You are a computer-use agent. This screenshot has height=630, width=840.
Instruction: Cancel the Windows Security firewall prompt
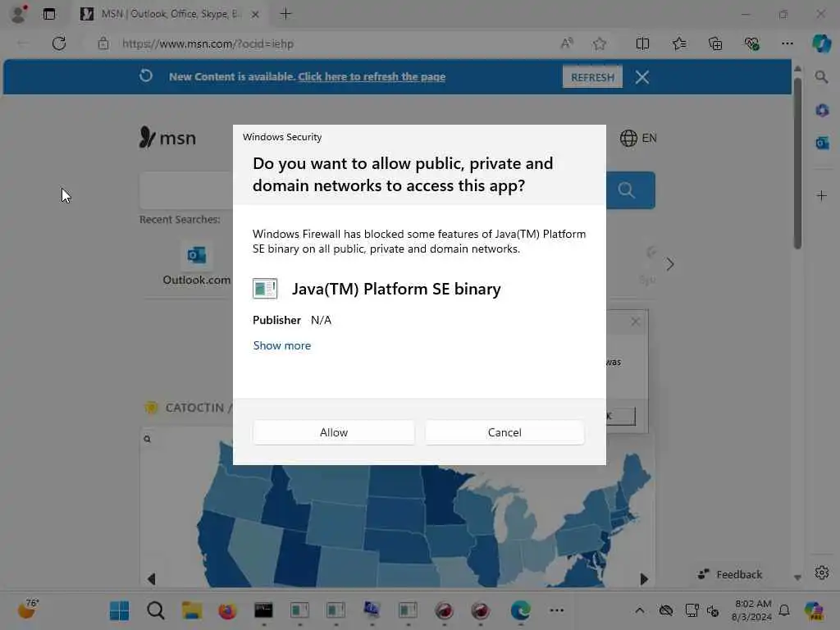(504, 431)
